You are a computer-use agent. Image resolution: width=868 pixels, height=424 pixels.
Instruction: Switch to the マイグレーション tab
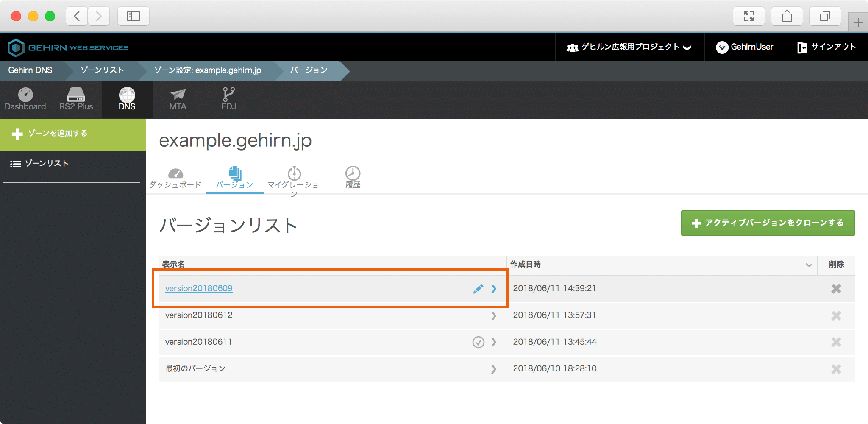(x=293, y=179)
